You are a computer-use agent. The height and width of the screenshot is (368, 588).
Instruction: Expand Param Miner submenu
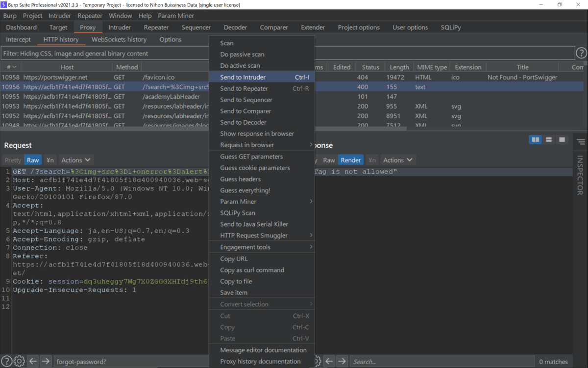(x=262, y=202)
